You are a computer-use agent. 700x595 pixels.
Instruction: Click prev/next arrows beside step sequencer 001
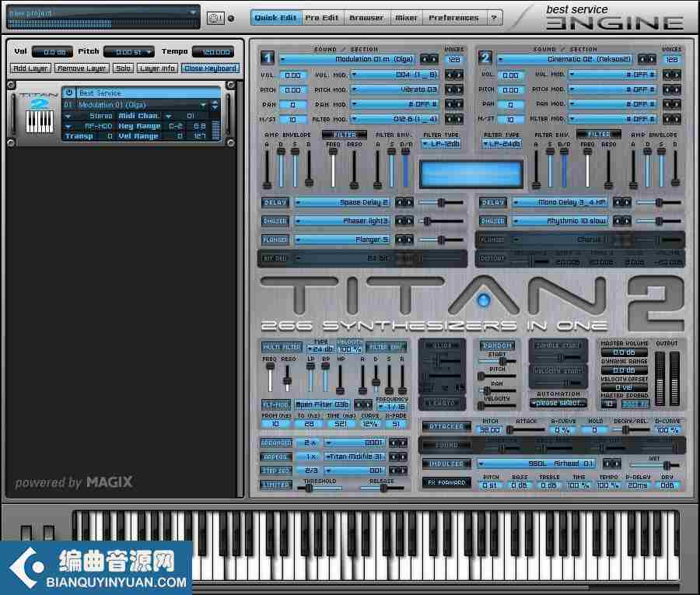click(x=398, y=471)
